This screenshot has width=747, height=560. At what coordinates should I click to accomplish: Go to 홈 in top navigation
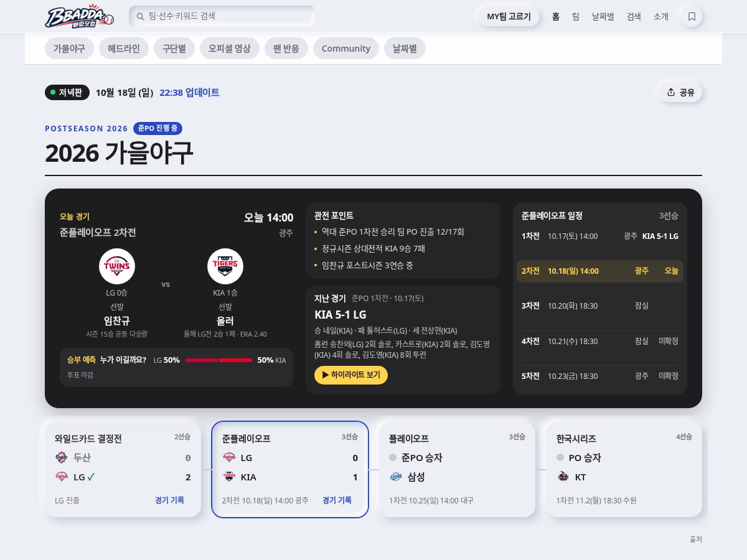[556, 17]
